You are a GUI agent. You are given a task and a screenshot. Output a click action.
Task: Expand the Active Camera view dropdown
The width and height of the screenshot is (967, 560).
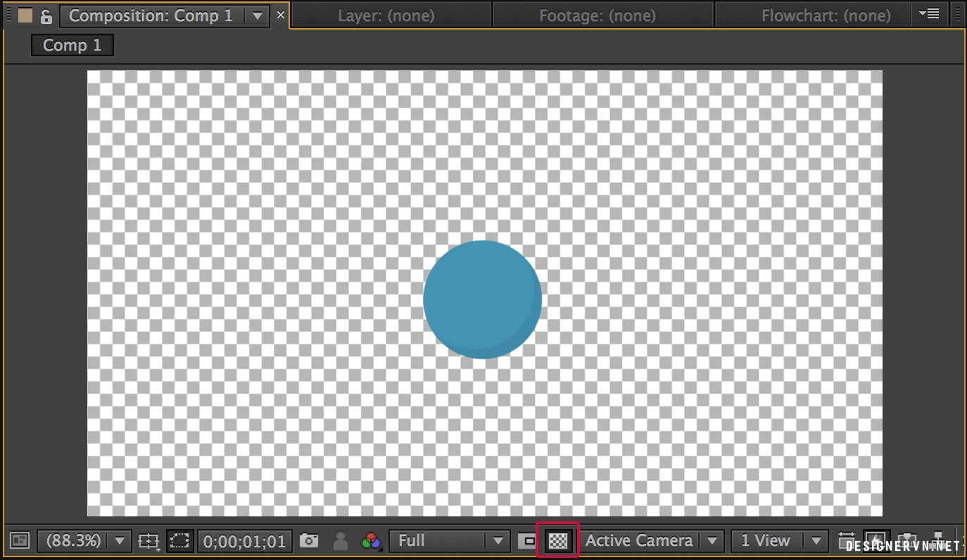click(652, 541)
